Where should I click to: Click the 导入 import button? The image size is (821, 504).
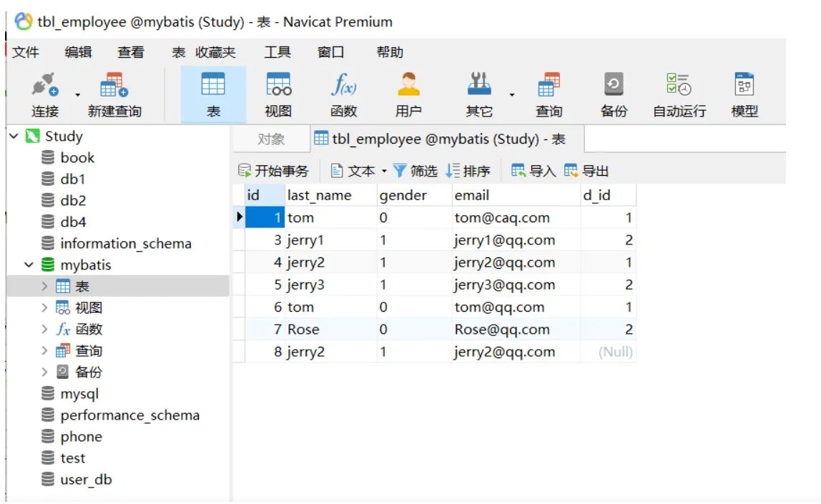[534, 171]
